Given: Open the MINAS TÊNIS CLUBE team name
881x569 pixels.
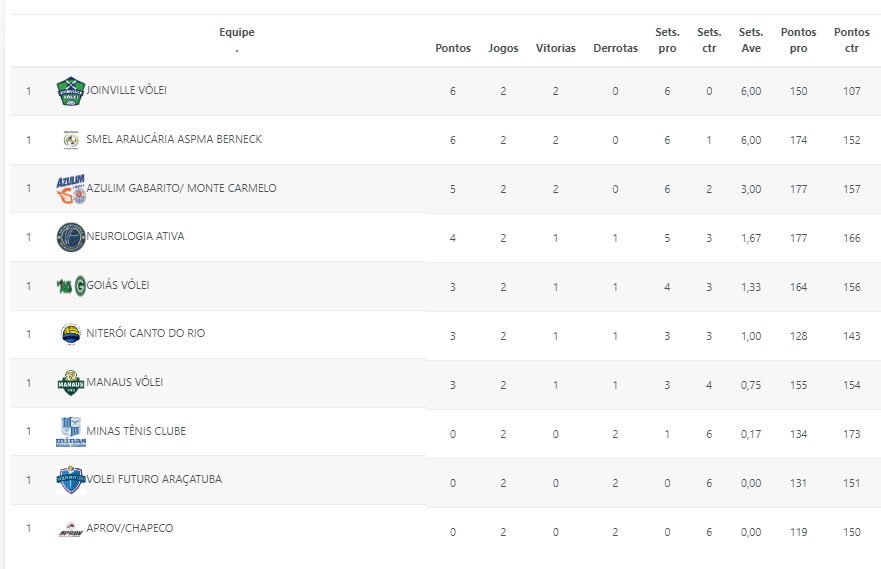Looking at the screenshot, I should [x=136, y=432].
